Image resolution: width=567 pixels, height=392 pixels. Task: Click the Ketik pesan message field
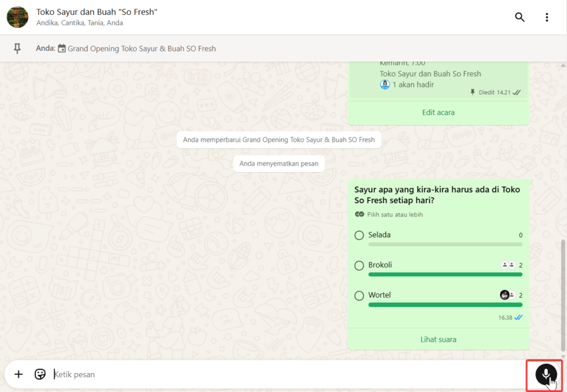pyautogui.click(x=277, y=374)
